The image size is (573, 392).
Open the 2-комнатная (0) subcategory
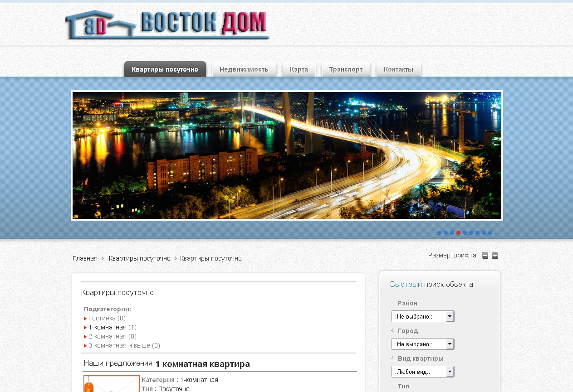(113, 336)
